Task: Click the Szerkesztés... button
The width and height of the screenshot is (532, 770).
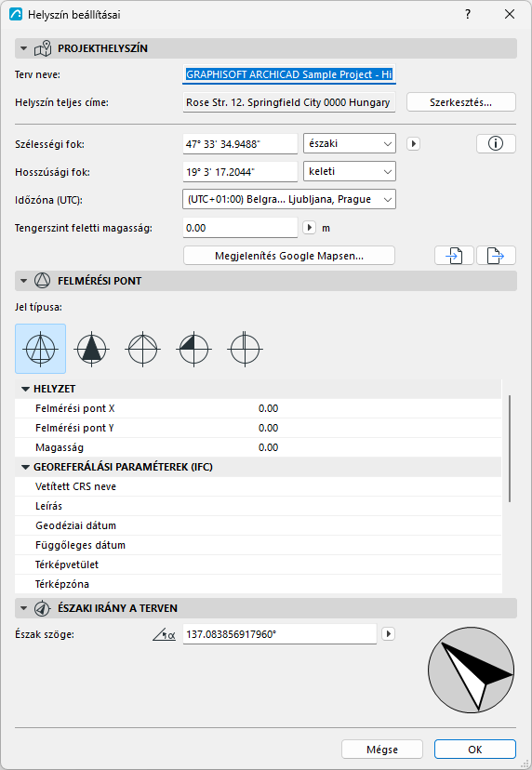Action: (460, 102)
